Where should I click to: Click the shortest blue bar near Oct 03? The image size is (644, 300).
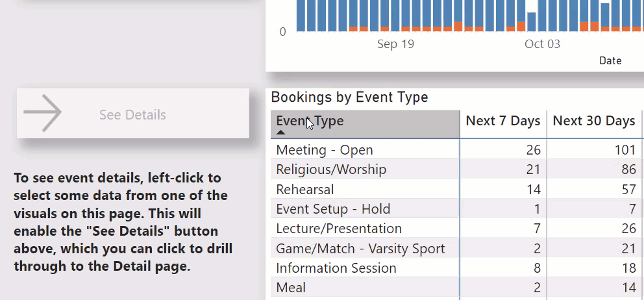[532, 22]
